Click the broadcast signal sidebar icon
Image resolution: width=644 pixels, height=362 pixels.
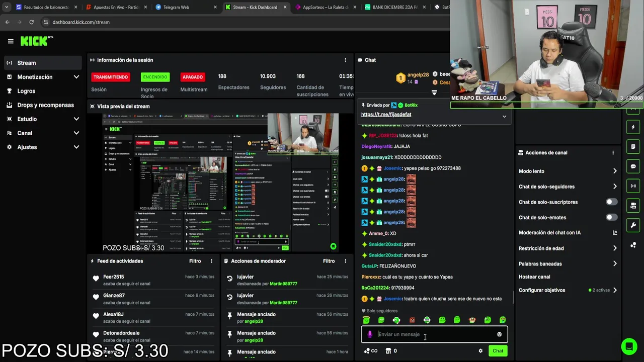pos(633,186)
